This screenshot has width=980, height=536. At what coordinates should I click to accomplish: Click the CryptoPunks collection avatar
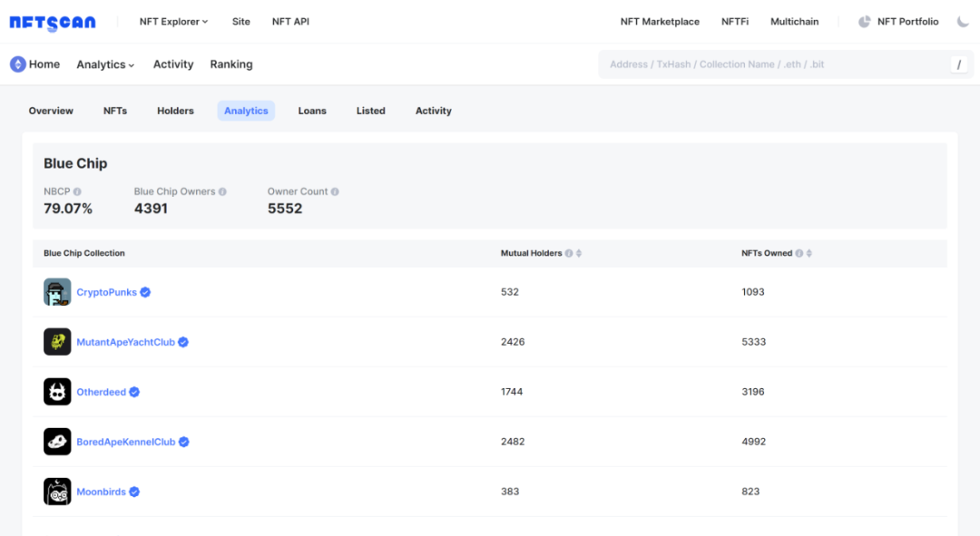[x=57, y=292]
